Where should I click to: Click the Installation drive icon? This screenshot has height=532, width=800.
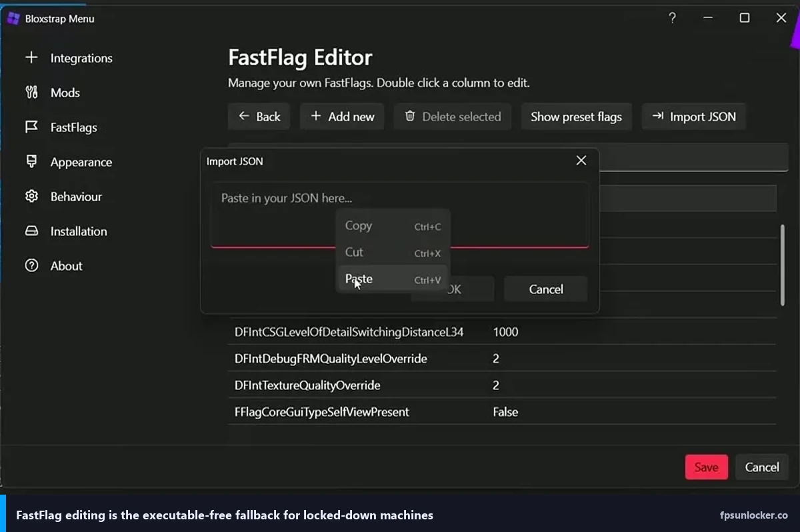tap(31, 231)
